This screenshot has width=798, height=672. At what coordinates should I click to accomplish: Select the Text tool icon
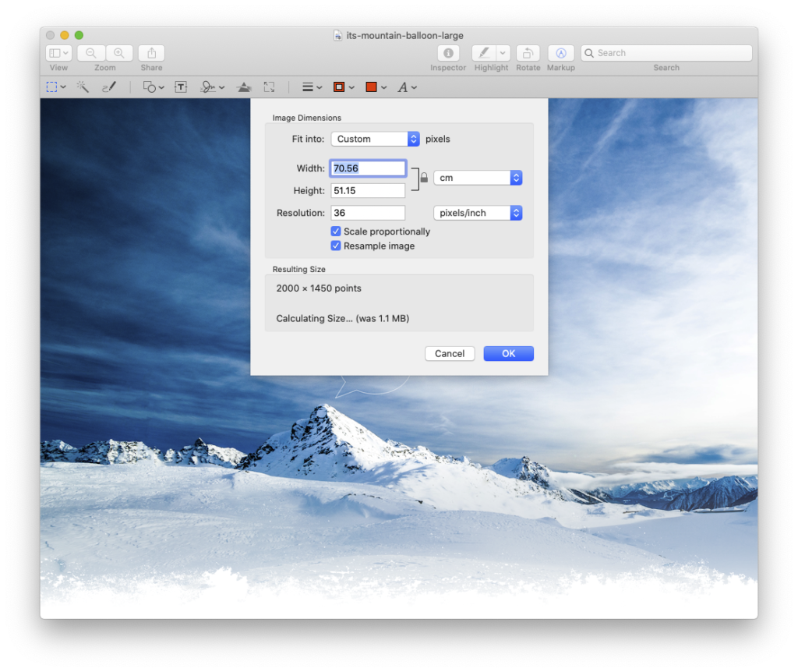coord(181,87)
